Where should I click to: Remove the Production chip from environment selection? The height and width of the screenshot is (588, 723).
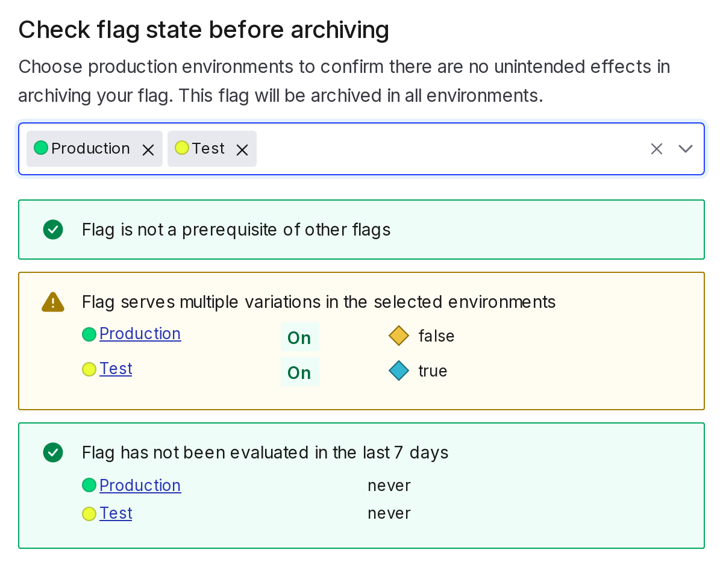(x=148, y=149)
